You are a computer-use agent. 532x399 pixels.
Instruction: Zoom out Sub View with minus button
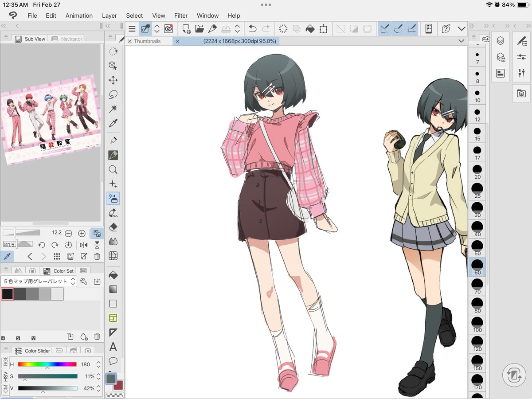click(68, 233)
